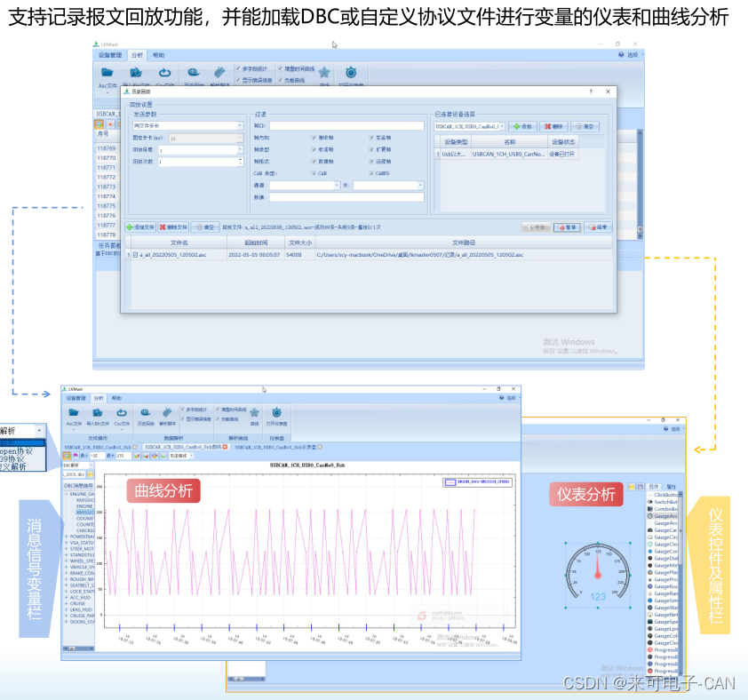Click horizontal scrollbar under message tree
748x700 pixels.
[x=78, y=648]
